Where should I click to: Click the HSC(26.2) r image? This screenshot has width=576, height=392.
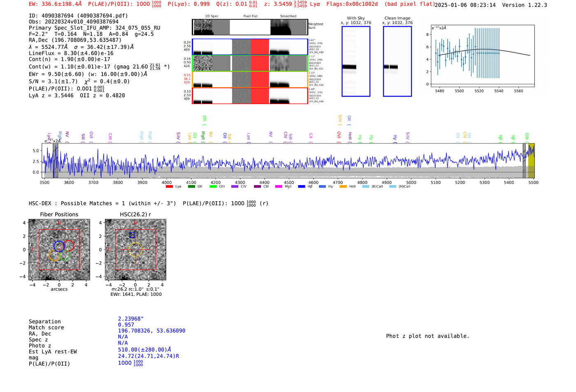(135, 250)
